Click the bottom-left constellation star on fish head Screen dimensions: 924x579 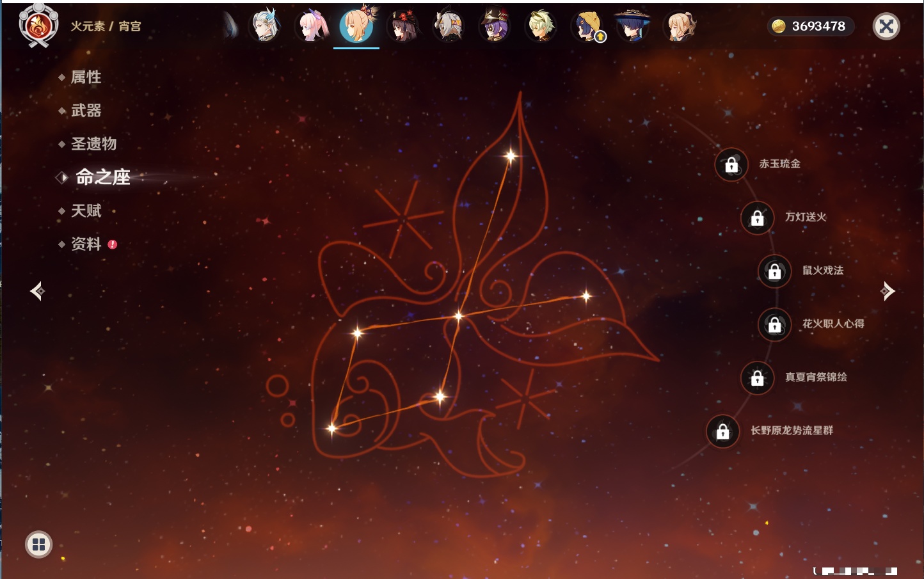(331, 428)
